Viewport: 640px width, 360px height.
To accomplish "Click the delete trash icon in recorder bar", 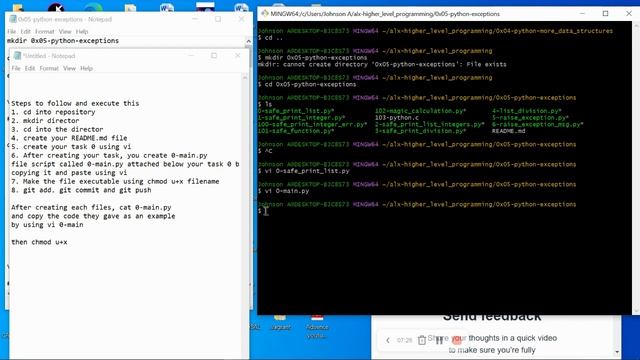I will pyautogui.click(x=422, y=340).
